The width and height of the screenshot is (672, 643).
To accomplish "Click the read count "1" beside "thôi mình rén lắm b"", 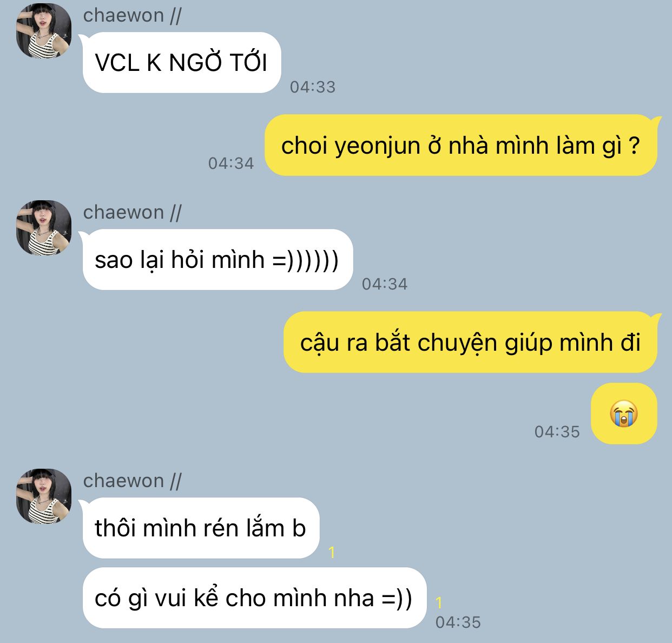I will (x=332, y=553).
